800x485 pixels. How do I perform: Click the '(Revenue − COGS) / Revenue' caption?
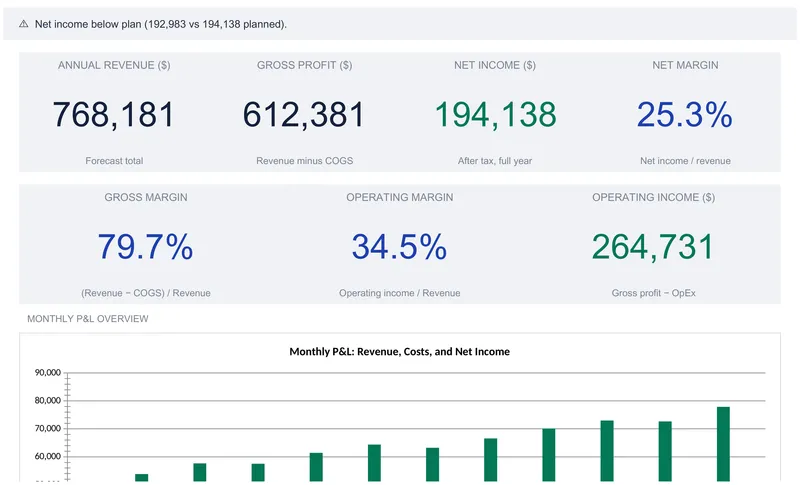(x=146, y=293)
